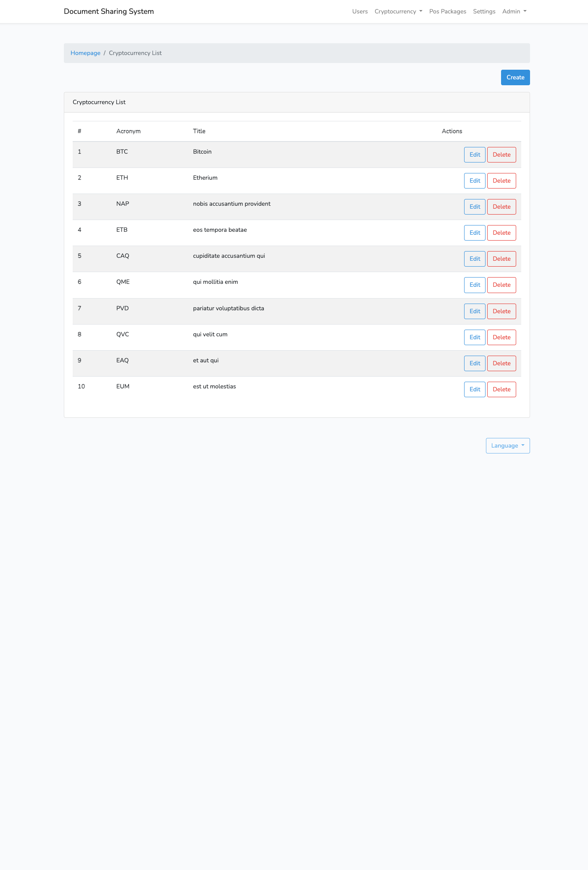Delete the QME qui mollitia enim row
Screen dimensions: 588x870
tap(501, 285)
